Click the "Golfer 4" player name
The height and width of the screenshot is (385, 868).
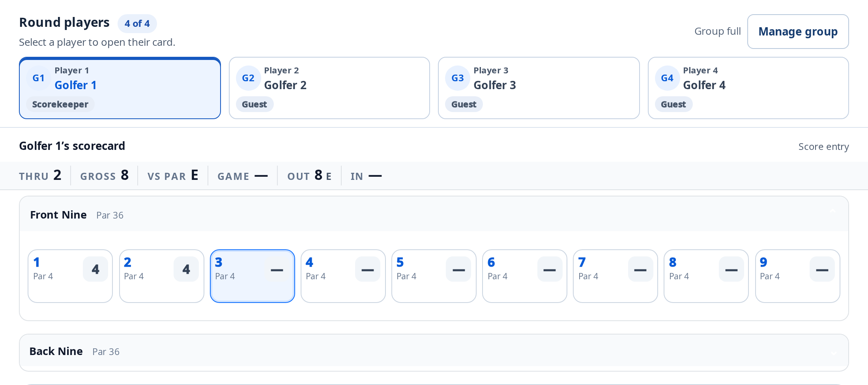[704, 85]
